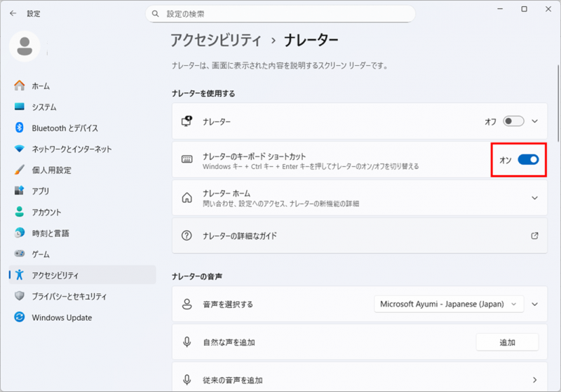Screen dimensions: 561x392
Task: Click the 設定の検索 search field
Action: pyautogui.click(x=280, y=14)
